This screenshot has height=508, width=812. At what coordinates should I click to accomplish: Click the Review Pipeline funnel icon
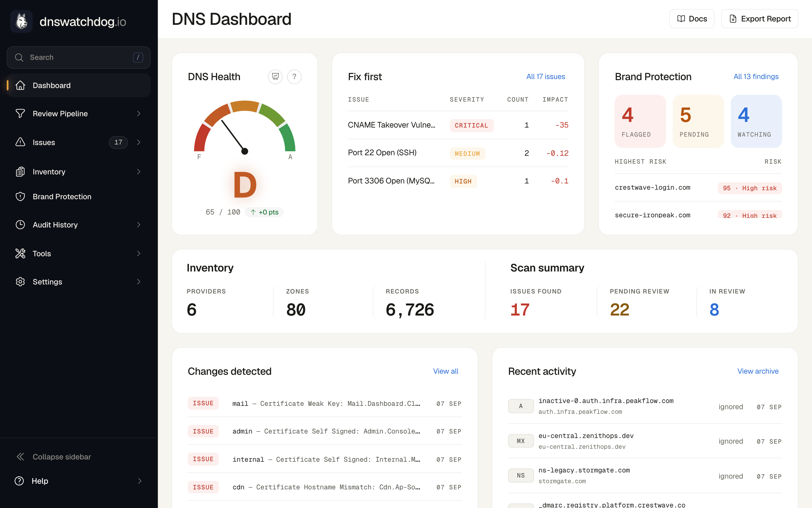point(21,113)
